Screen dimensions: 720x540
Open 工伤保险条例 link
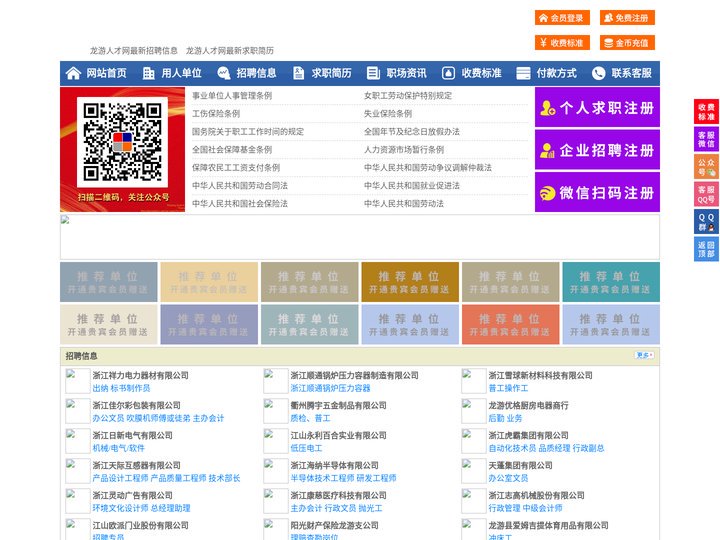(x=216, y=113)
